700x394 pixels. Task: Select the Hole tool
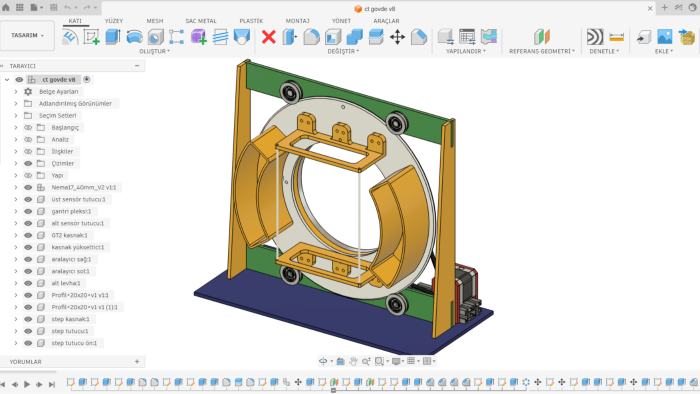click(156, 37)
